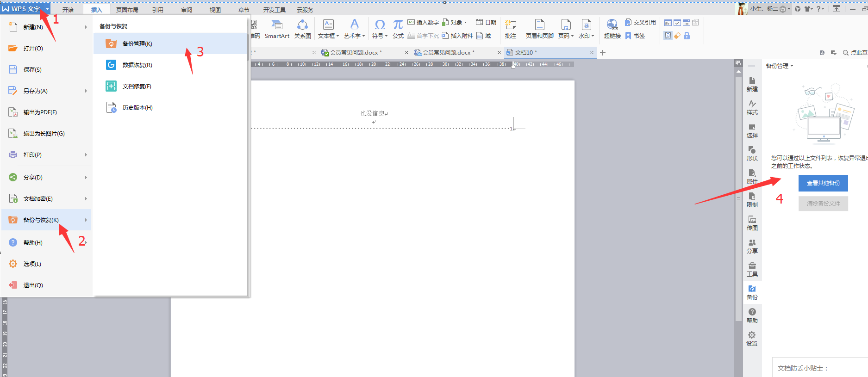Open the 样式 styles sidebar panel
Viewport: 868px width, 377px height.
(x=752, y=107)
